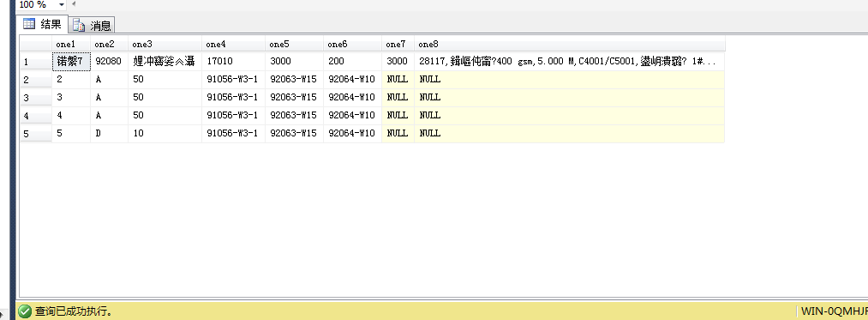Click the garbled text cell under one3 in row 1
The width and height of the screenshot is (868, 320).
click(x=165, y=62)
